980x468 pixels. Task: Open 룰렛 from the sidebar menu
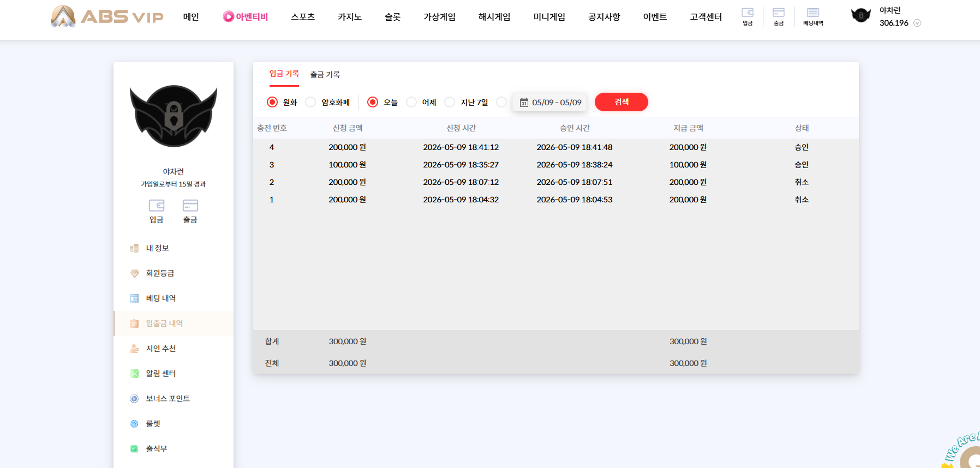(153, 424)
